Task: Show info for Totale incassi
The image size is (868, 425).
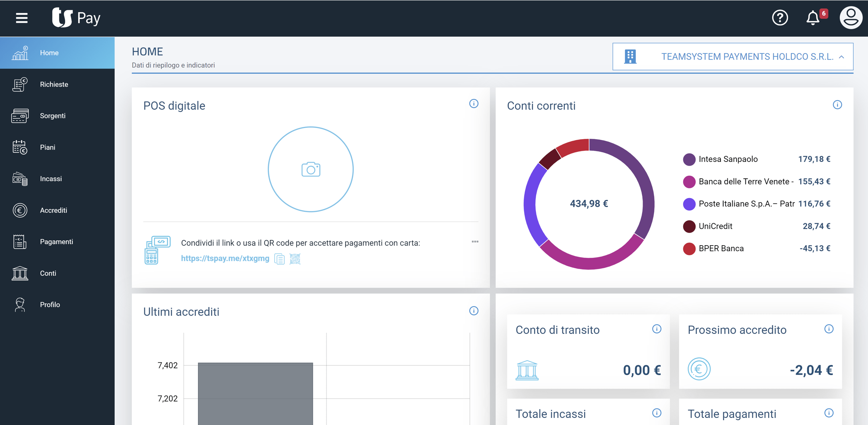Action: tap(656, 413)
